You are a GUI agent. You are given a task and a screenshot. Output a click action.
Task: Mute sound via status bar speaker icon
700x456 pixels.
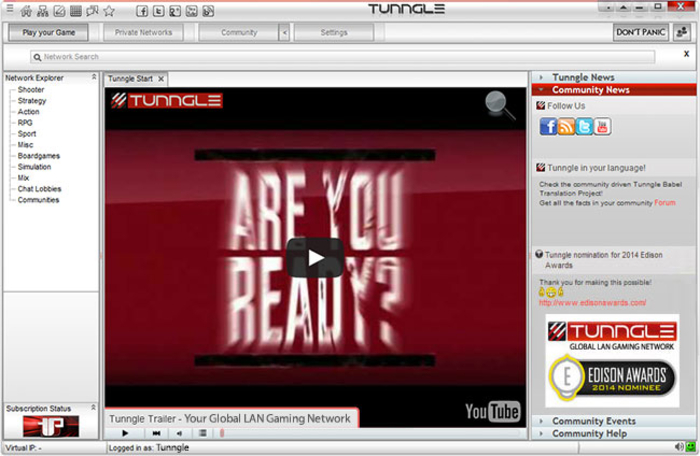coord(679,446)
